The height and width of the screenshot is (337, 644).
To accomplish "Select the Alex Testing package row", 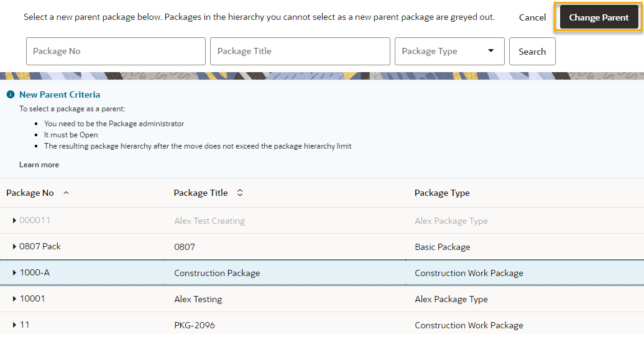I will (x=322, y=299).
